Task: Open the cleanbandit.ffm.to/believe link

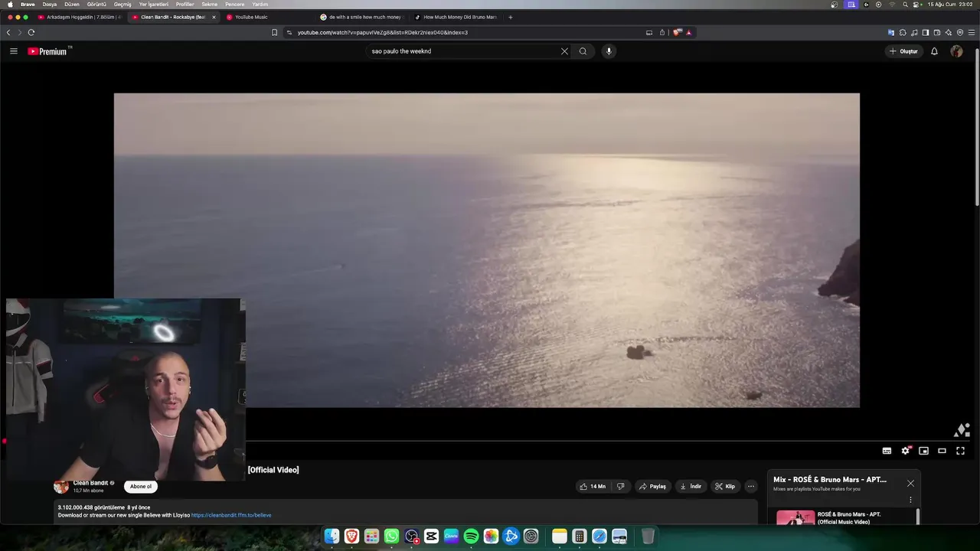Action: coord(231,515)
